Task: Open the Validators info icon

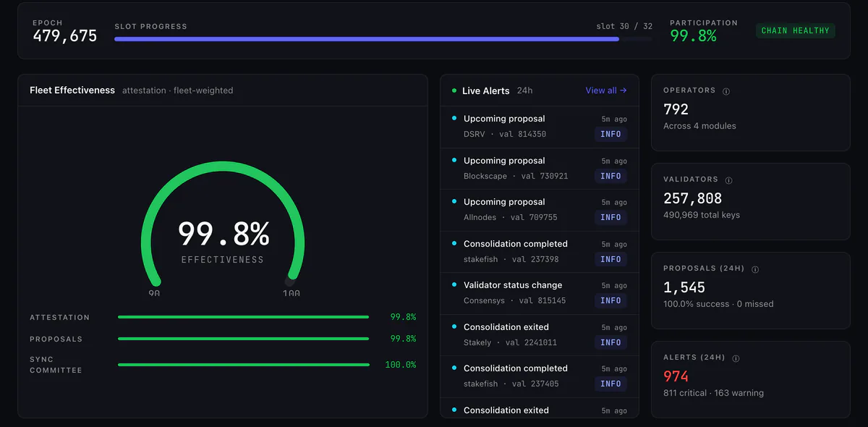Action: click(728, 180)
